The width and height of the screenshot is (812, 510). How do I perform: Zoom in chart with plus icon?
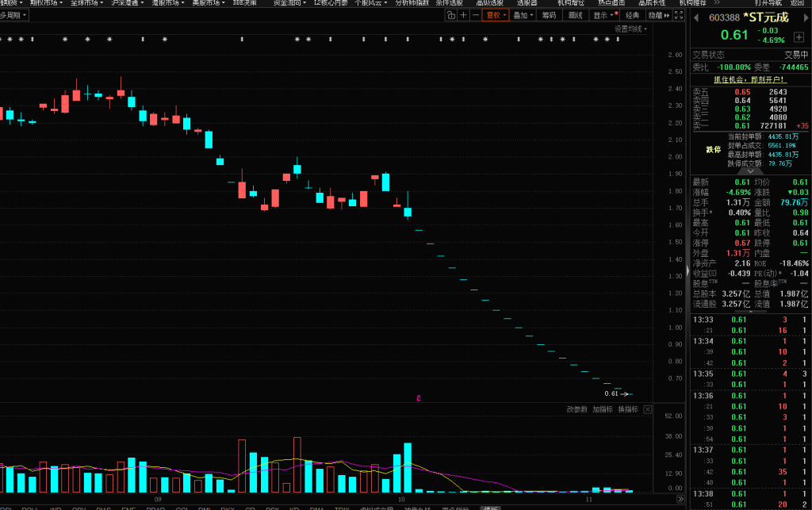[x=463, y=15]
